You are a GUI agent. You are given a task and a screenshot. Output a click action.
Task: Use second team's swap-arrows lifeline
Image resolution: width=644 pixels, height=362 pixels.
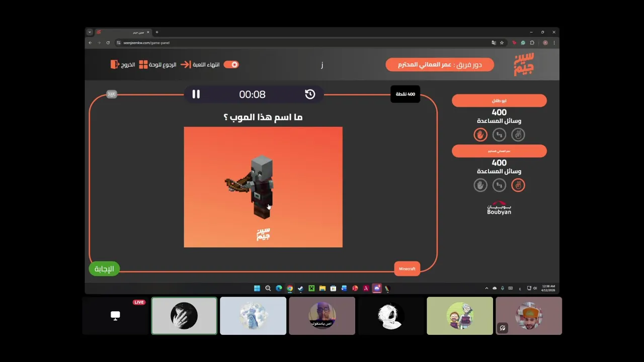click(499, 185)
